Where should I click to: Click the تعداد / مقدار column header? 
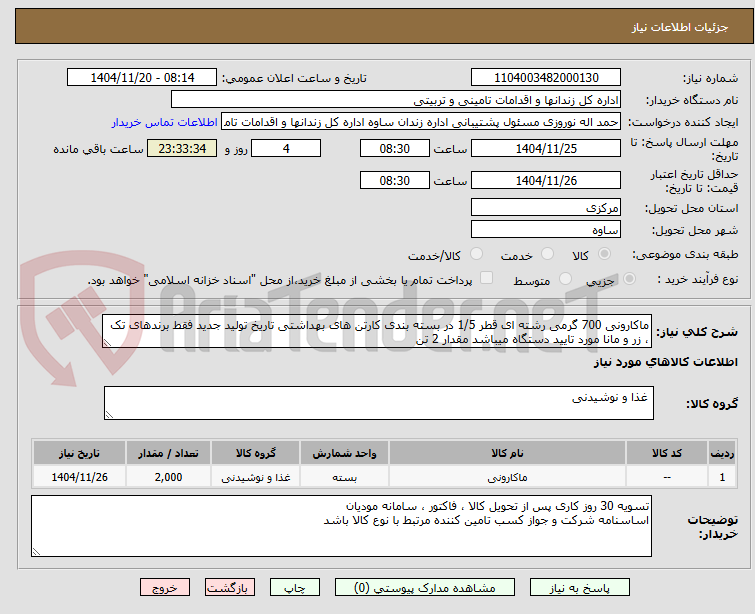(x=169, y=453)
